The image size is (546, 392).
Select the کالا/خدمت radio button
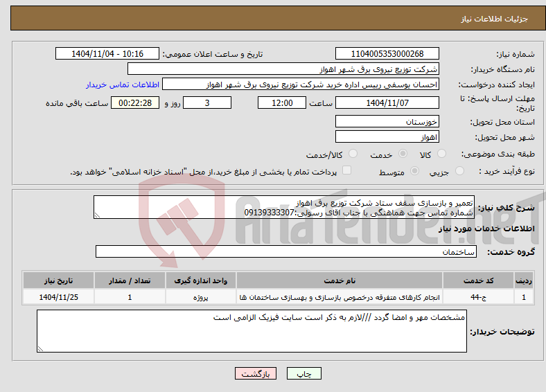click(x=353, y=154)
